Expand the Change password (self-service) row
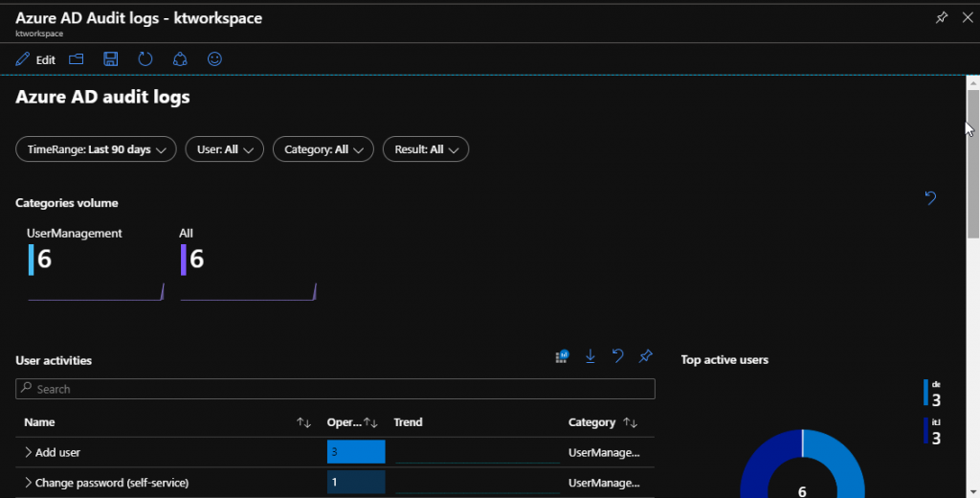The width and height of the screenshot is (980, 498). (x=29, y=483)
